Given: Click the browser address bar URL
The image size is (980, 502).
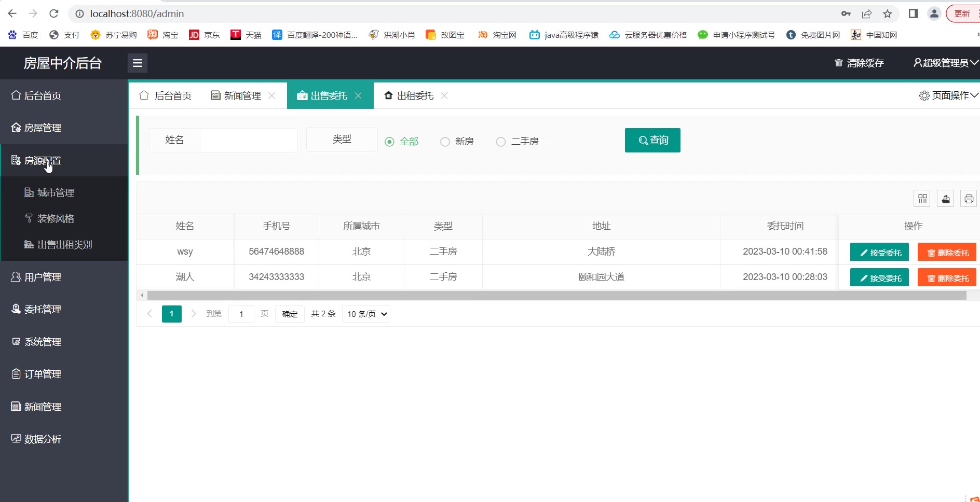Looking at the screenshot, I should (x=137, y=14).
